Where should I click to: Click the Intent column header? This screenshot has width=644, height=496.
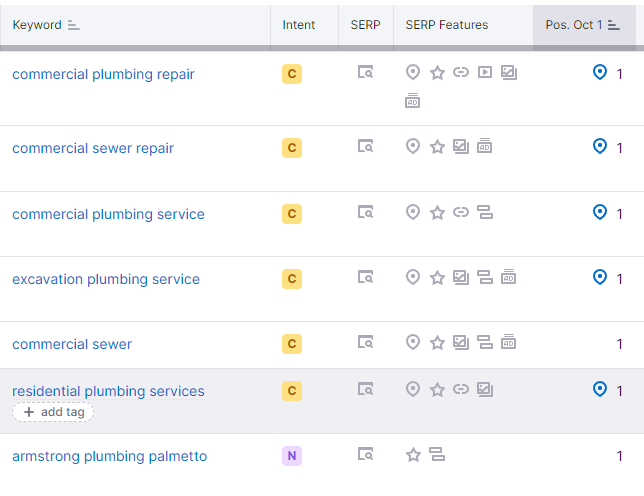click(x=299, y=25)
